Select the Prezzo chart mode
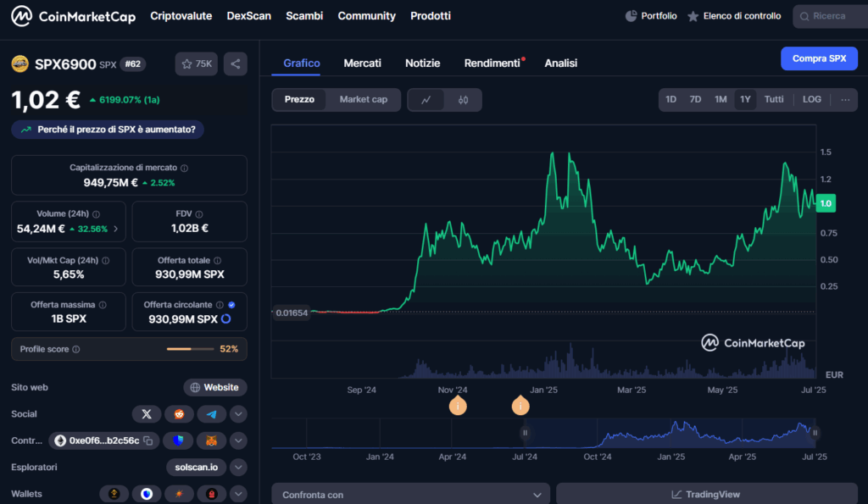The height and width of the screenshot is (504, 868). pos(299,100)
